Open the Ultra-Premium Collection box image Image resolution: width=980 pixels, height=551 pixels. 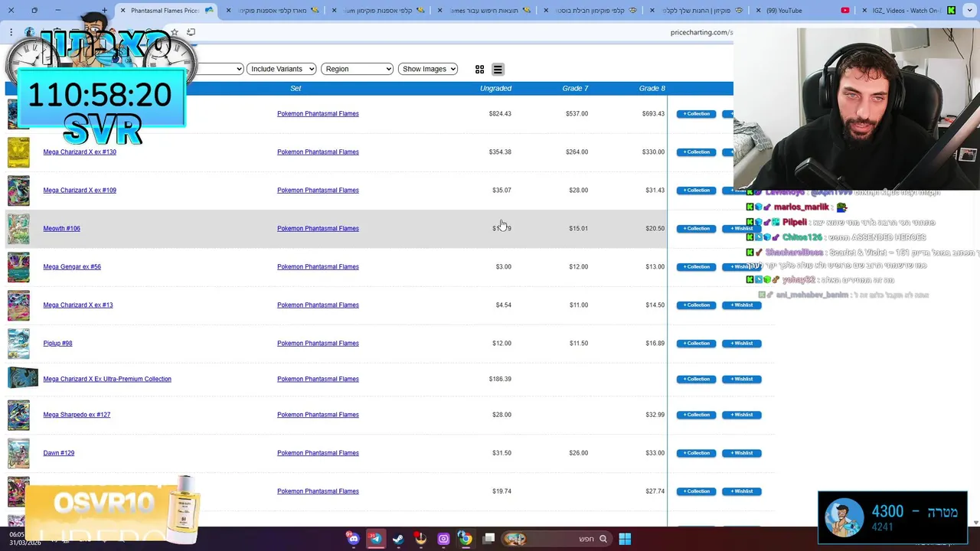[23, 378]
